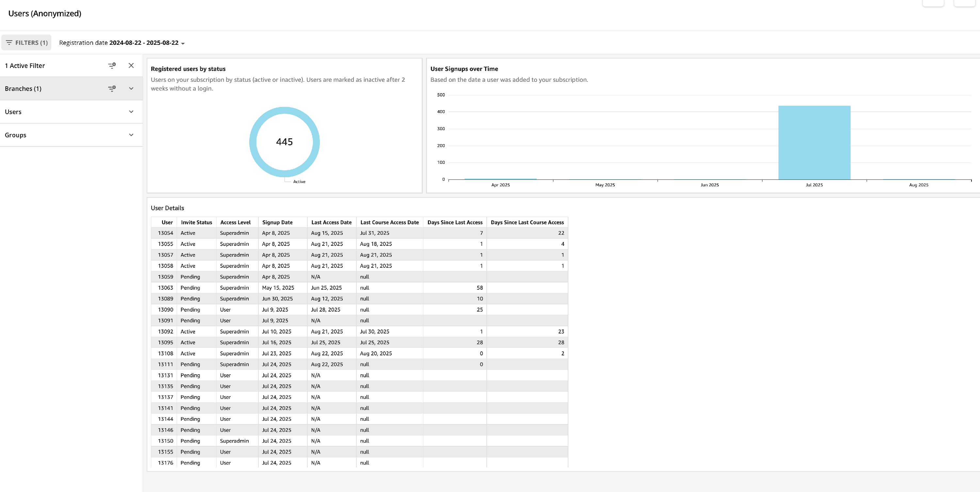Expand the Groups filter section

pyautogui.click(x=131, y=135)
